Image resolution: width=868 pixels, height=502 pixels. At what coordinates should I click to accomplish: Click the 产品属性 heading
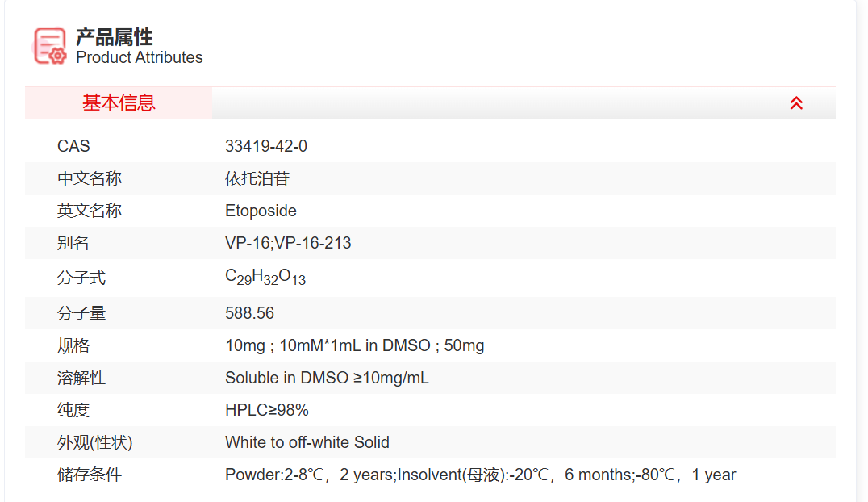click(114, 36)
